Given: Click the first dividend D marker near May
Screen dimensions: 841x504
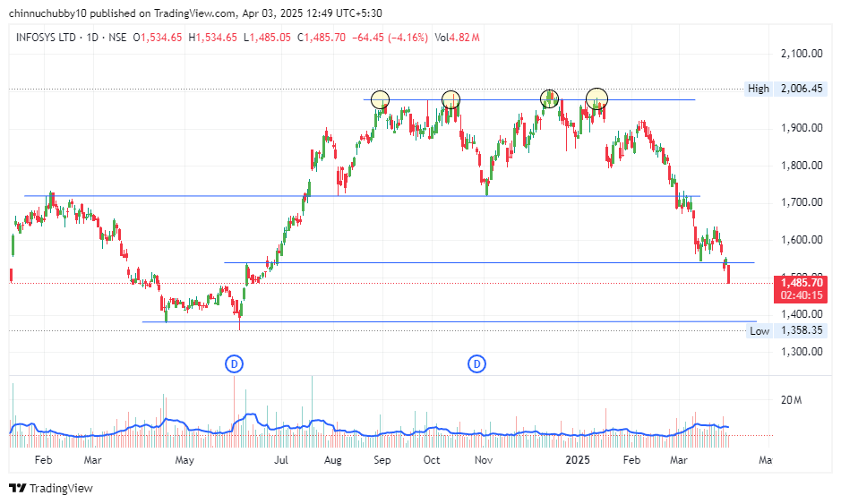Looking at the screenshot, I should tap(234, 364).
